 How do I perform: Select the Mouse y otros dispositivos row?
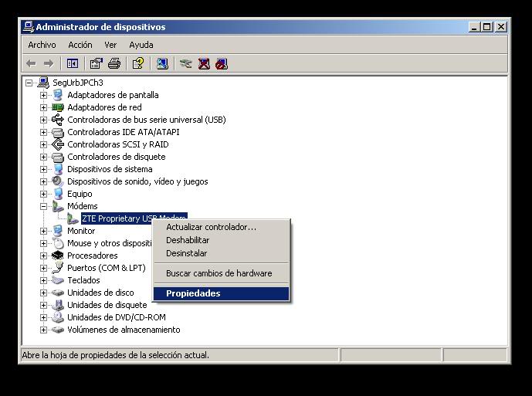click(x=109, y=243)
